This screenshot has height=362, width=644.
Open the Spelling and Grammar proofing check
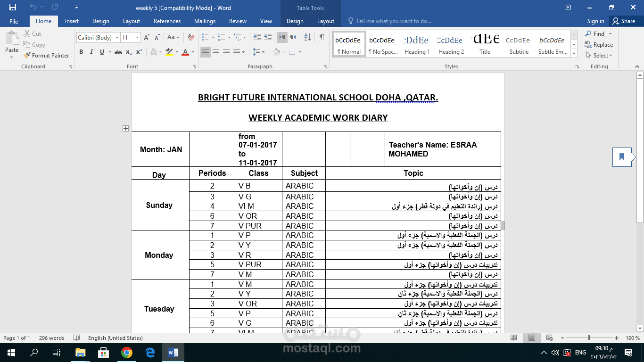click(x=77, y=338)
